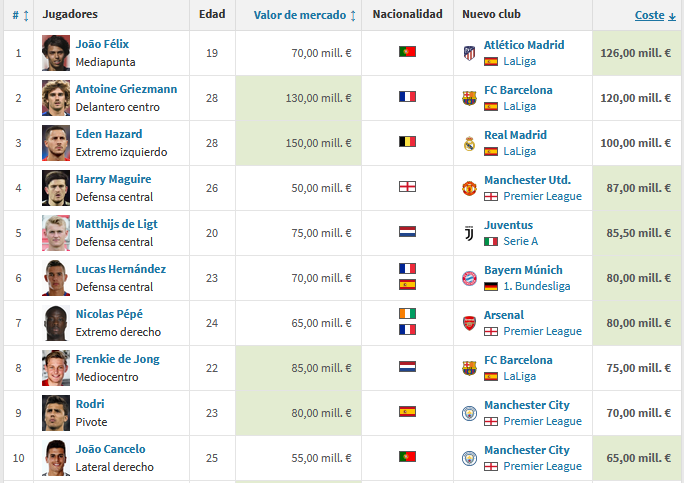
Task: Click Harry Maguire's portrait thumbnail
Action: [56, 188]
